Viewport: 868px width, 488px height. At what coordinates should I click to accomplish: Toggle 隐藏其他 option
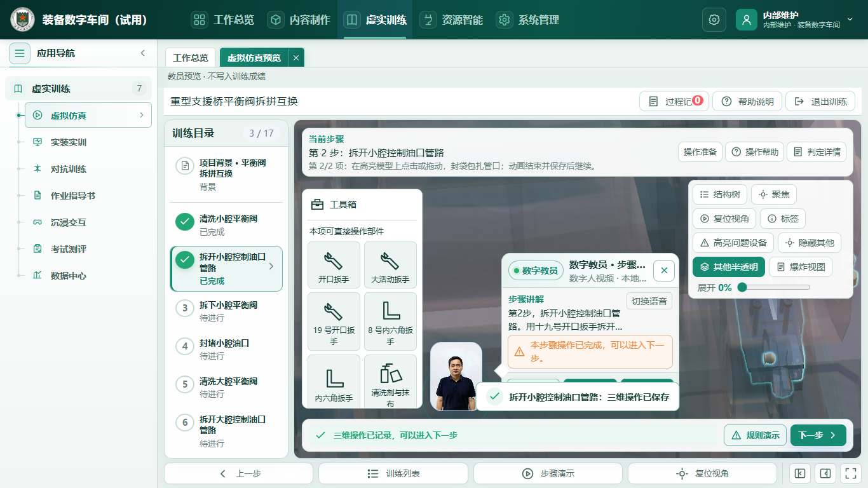tap(810, 243)
